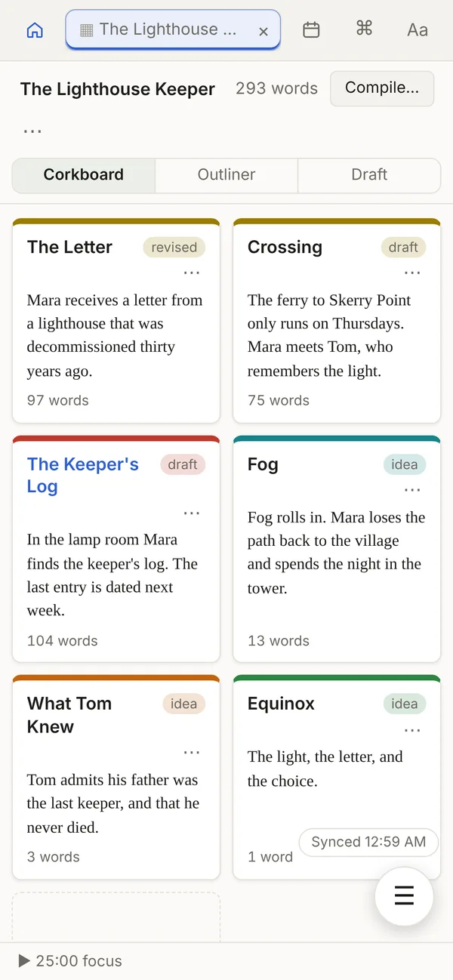Select the Corkboard view
Screen dimensions: 453x980
pos(84,174)
